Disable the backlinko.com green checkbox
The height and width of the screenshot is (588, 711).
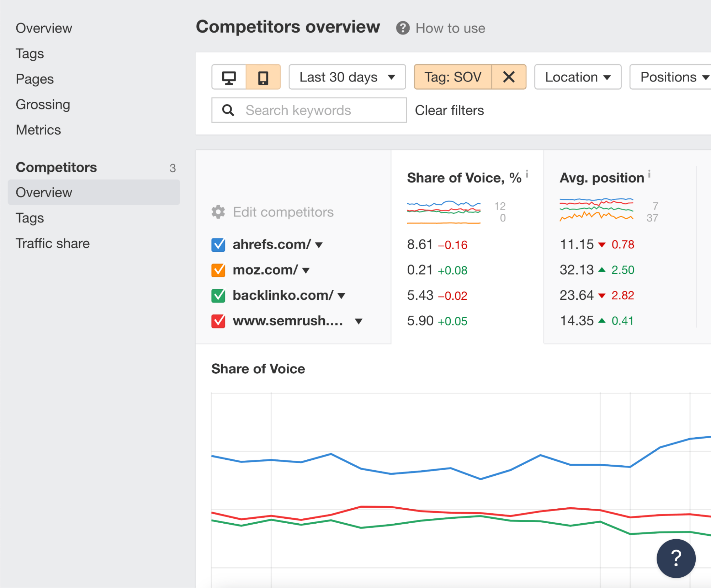(218, 295)
